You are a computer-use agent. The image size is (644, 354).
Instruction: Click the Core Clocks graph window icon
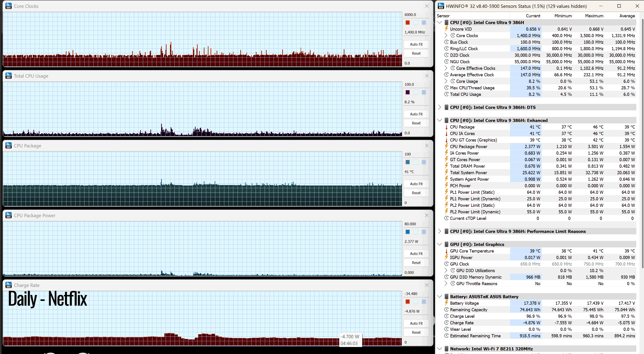coord(9,6)
